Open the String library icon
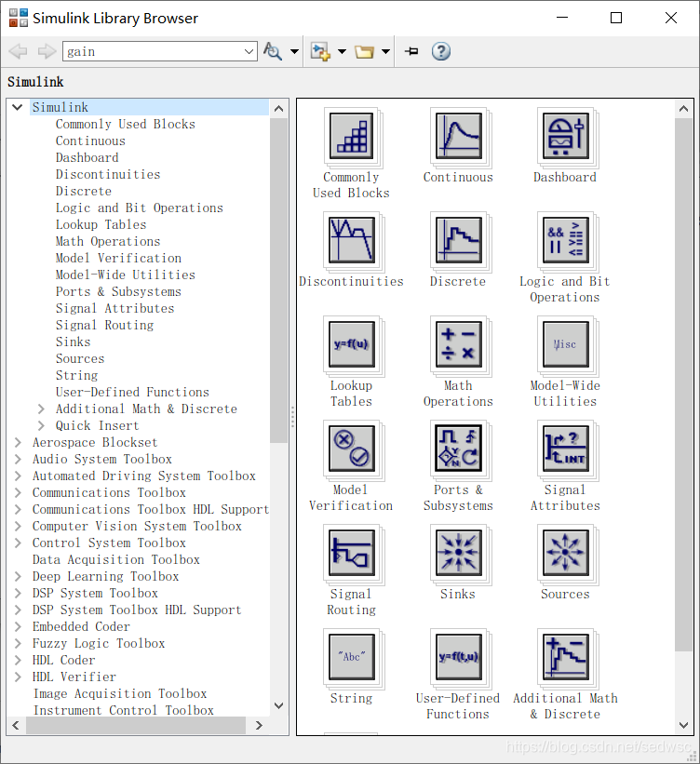700x764 pixels. pyautogui.click(x=353, y=659)
